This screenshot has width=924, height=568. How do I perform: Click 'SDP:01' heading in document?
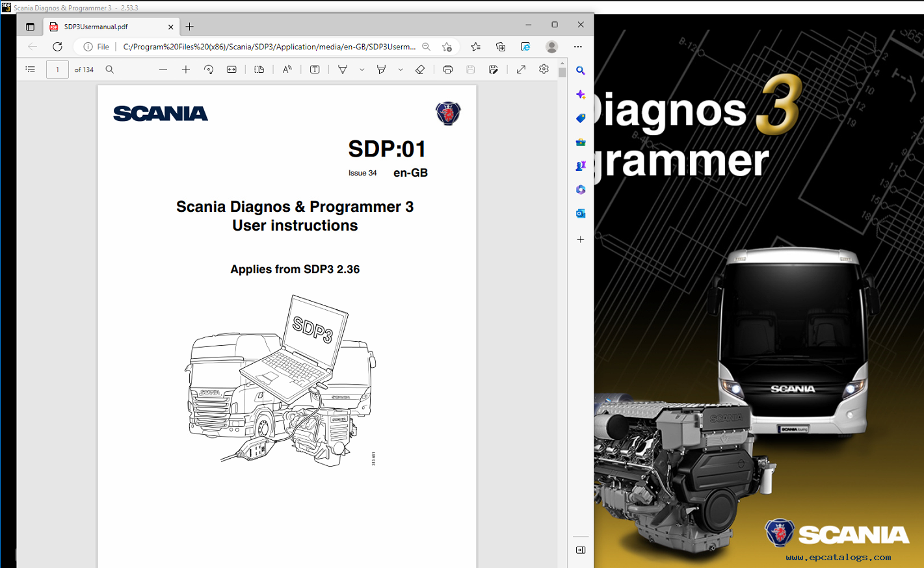click(x=387, y=149)
